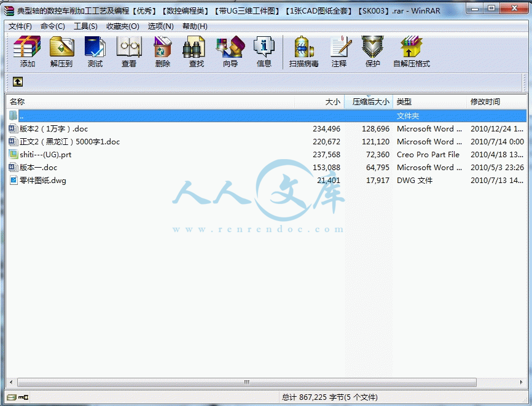
Task: Click the 删除 (Delete) icon
Action: tap(163, 51)
